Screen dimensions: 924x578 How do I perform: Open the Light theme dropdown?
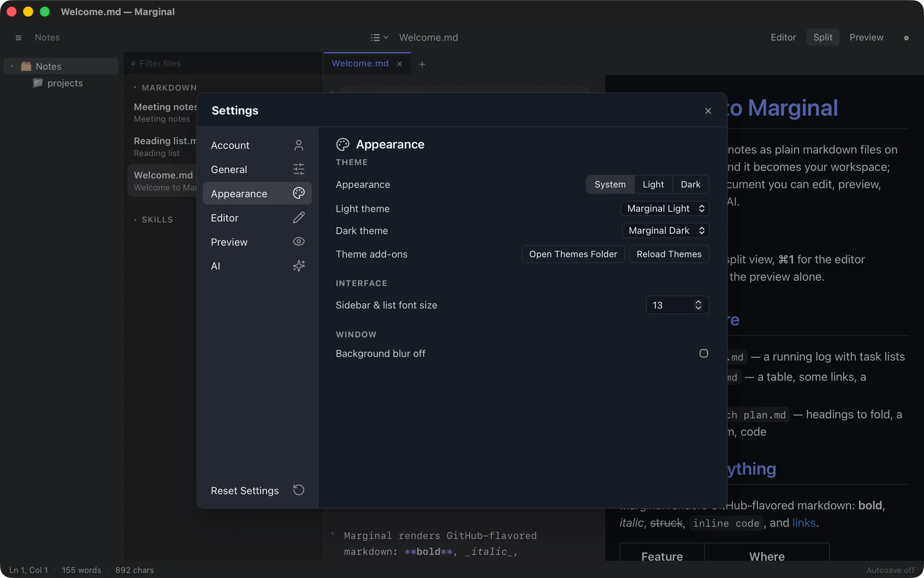point(665,208)
